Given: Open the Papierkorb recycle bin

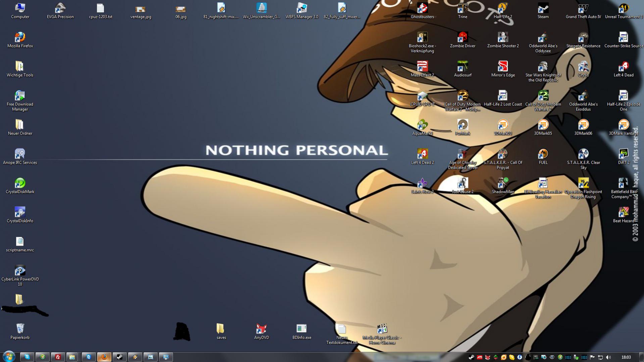Looking at the screenshot, I should [x=20, y=331].
